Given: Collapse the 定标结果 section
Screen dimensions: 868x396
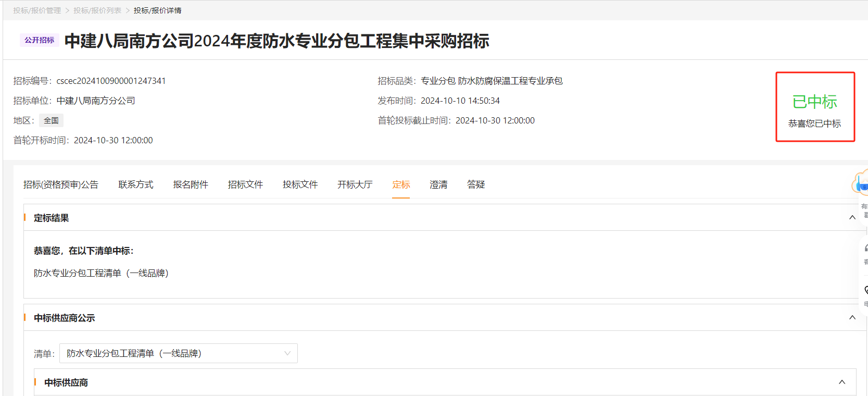Looking at the screenshot, I should [x=852, y=217].
